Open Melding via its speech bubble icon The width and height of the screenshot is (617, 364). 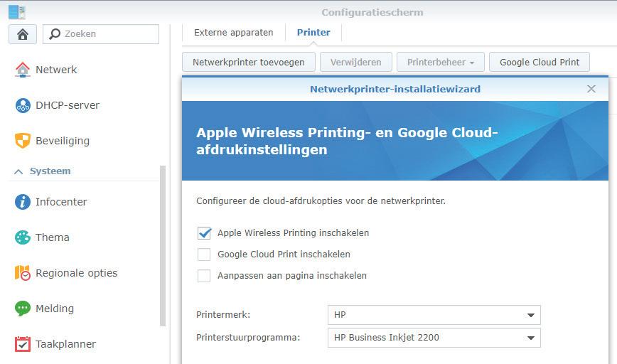tap(23, 309)
